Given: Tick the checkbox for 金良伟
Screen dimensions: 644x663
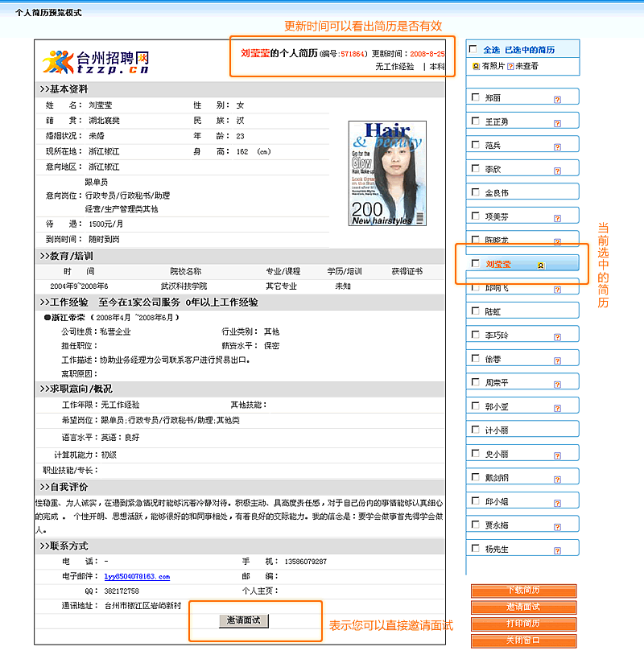Looking at the screenshot, I should (475, 193).
